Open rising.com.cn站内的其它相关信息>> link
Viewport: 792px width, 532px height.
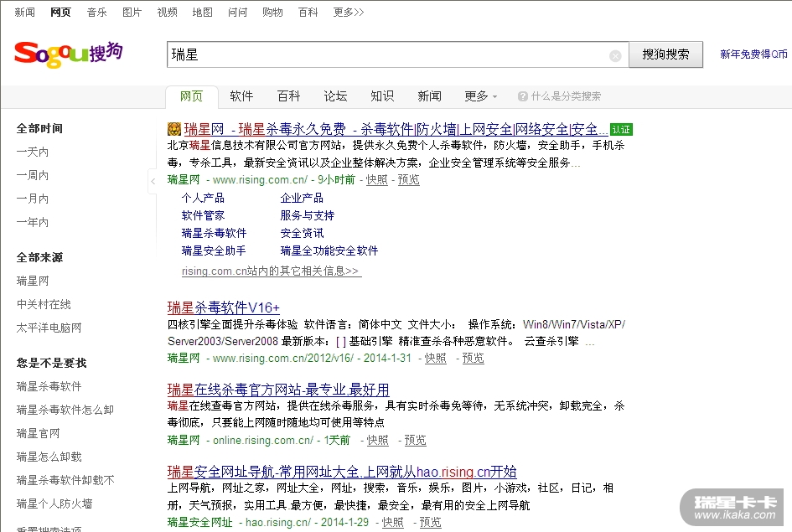[270, 271]
